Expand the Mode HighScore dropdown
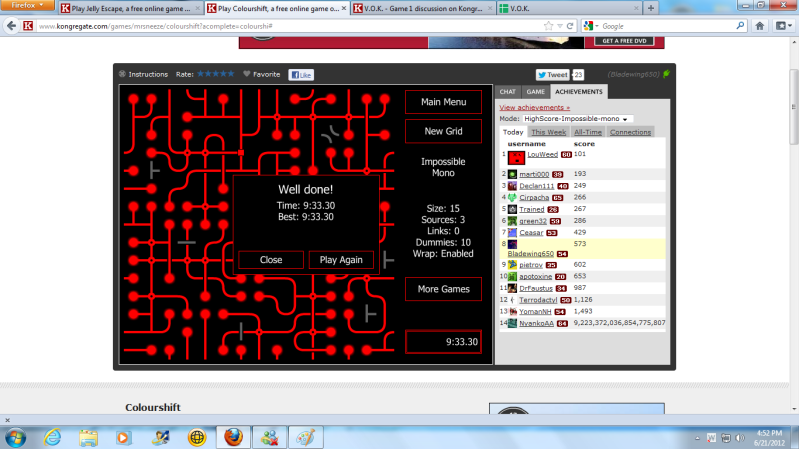 click(x=578, y=119)
